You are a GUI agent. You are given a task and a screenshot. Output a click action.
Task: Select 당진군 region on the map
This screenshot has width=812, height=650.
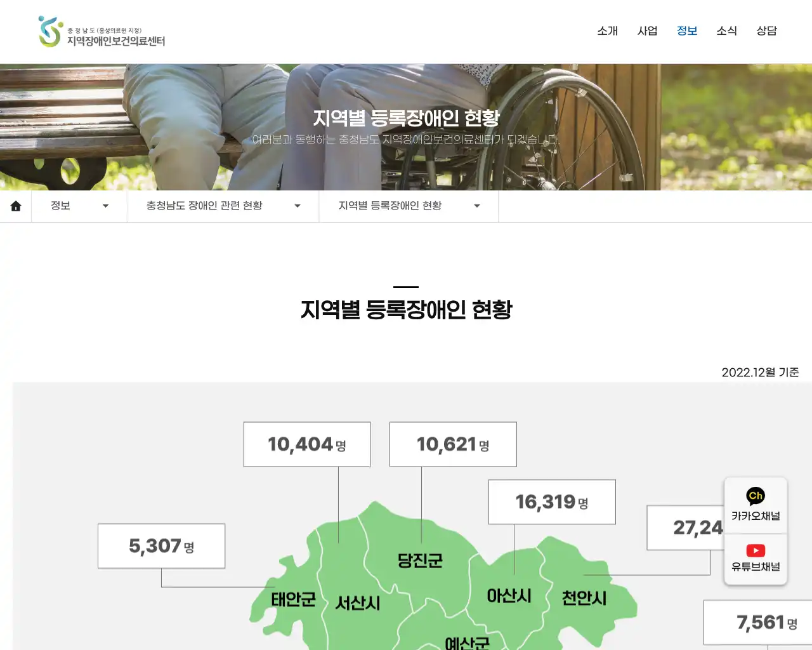pyautogui.click(x=420, y=560)
